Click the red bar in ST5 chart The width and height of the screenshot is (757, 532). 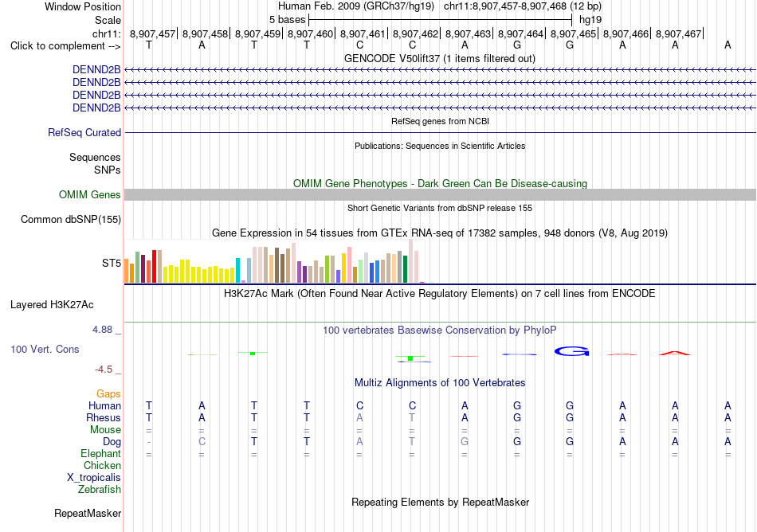[154, 266]
